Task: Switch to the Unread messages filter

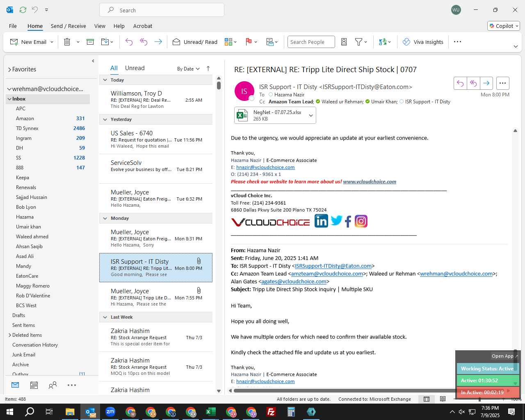Action: click(x=135, y=68)
